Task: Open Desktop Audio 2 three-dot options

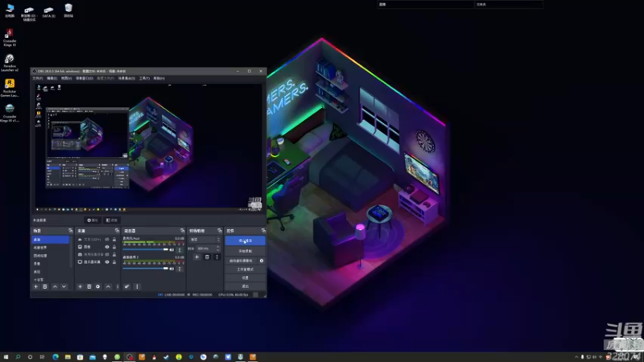Action: click(x=180, y=269)
